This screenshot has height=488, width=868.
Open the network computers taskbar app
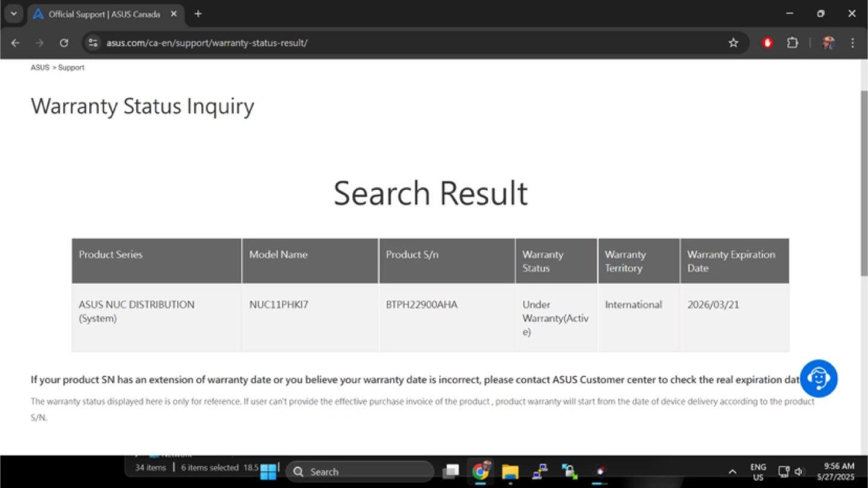point(539,472)
